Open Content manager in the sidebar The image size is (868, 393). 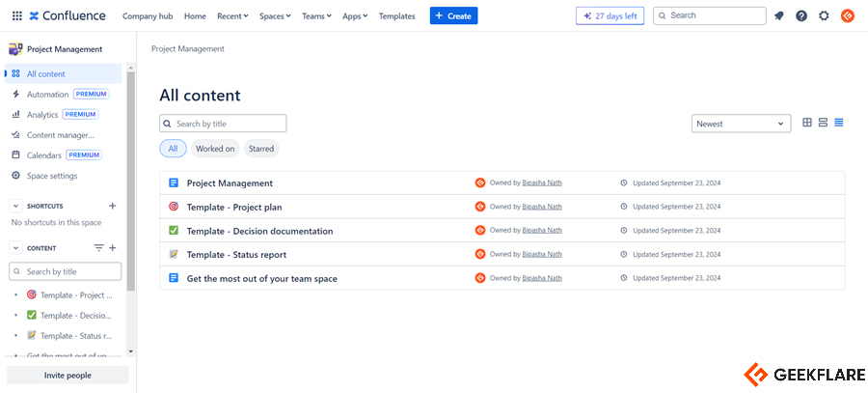63,134
